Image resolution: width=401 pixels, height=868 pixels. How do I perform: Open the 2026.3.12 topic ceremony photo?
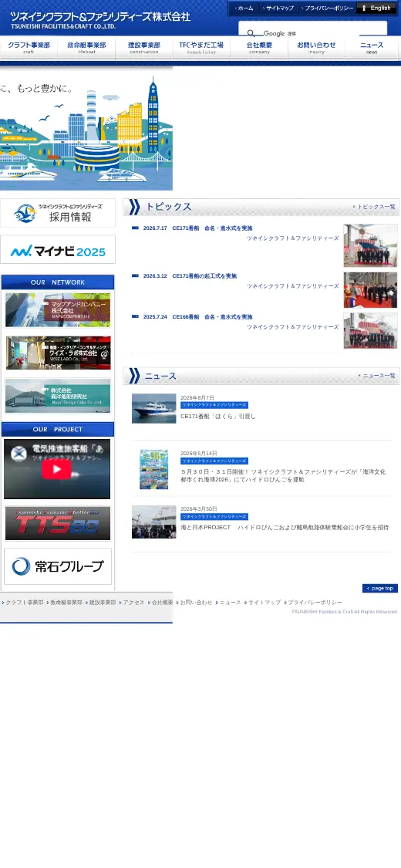coord(371,290)
